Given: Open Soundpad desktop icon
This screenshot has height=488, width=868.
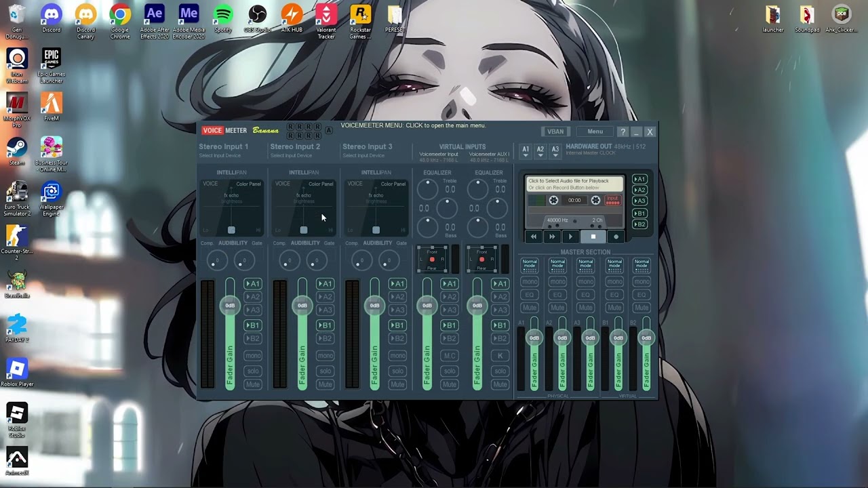Looking at the screenshot, I should click(807, 19).
